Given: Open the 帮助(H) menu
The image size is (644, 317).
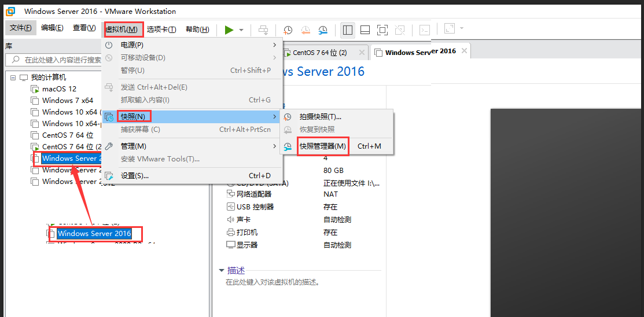Looking at the screenshot, I should [197, 29].
